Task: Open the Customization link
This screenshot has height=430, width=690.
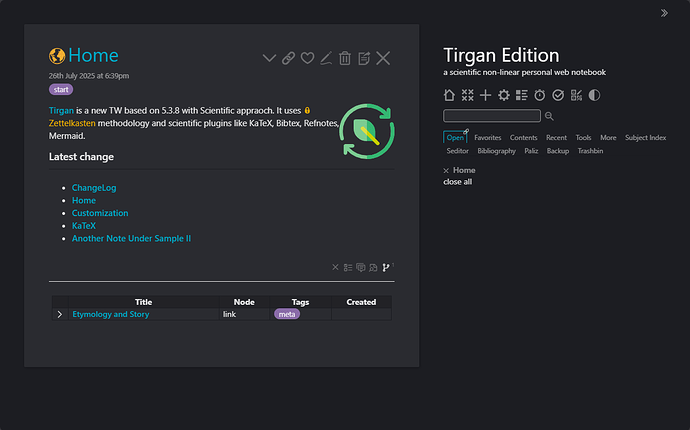Action: [x=100, y=213]
